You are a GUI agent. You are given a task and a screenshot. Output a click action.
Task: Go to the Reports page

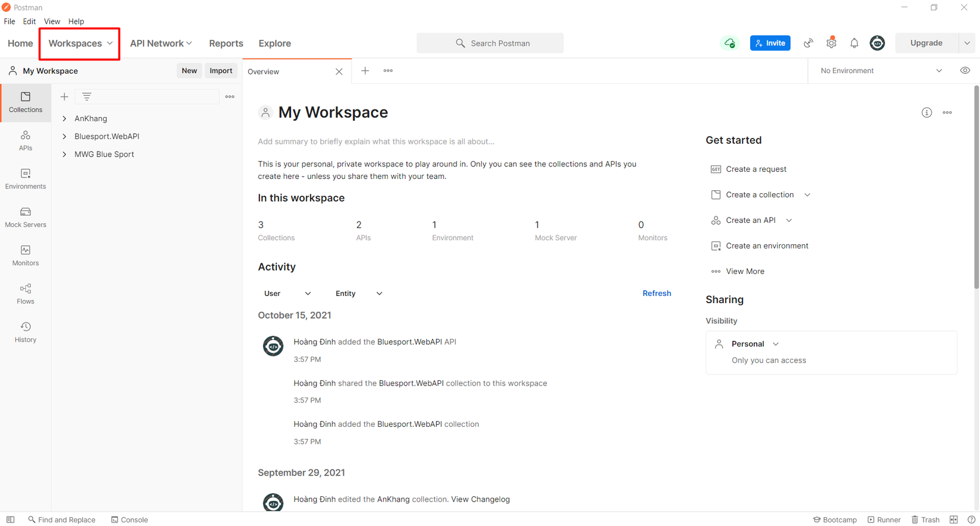(x=226, y=43)
